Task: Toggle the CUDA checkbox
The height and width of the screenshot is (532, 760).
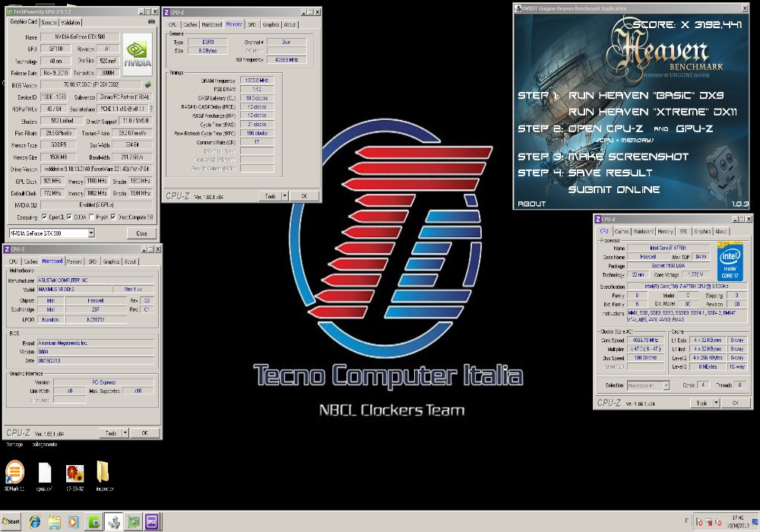Action: click(x=69, y=217)
